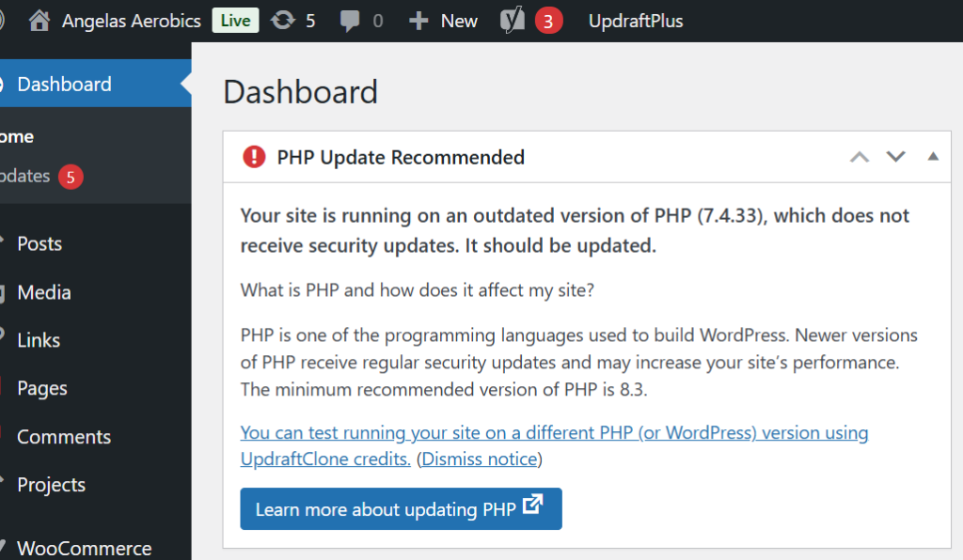Click the updates refresh icon in admin bar
The width and height of the screenshot is (963, 560).
pos(282,21)
